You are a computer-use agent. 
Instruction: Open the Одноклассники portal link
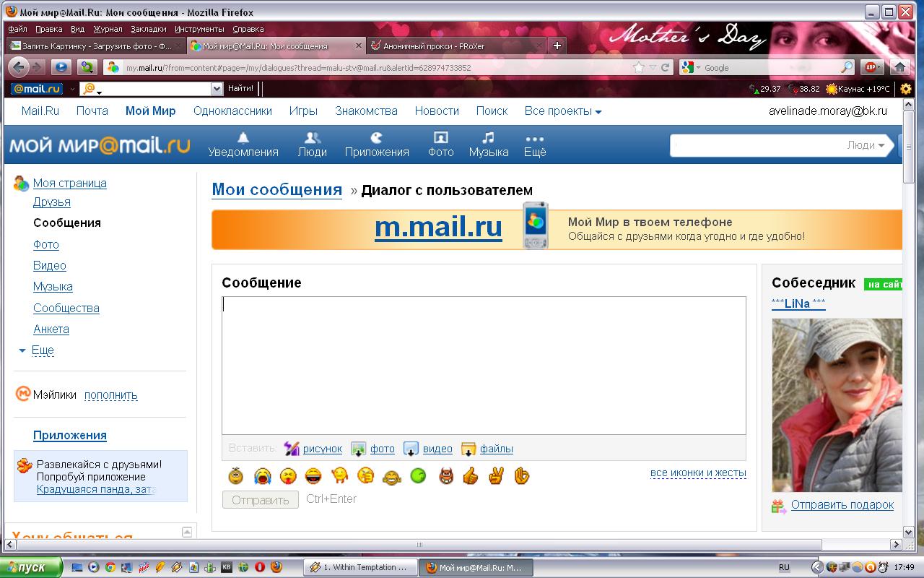pos(232,111)
